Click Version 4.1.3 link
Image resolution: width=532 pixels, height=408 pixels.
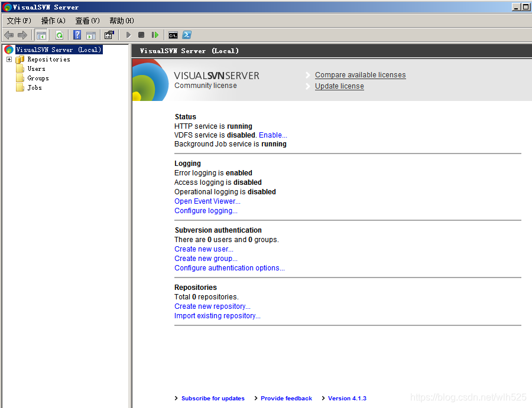coord(347,399)
